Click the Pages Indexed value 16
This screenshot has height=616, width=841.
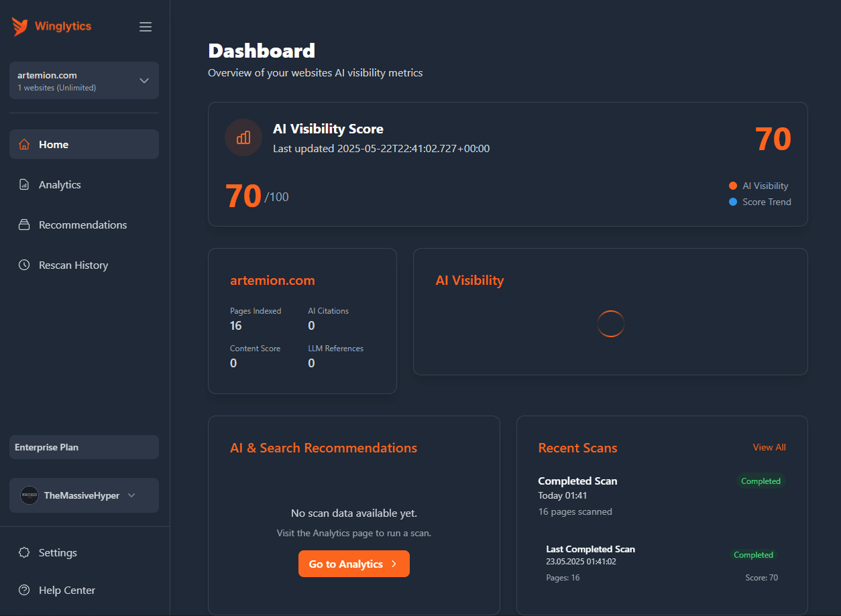click(235, 326)
